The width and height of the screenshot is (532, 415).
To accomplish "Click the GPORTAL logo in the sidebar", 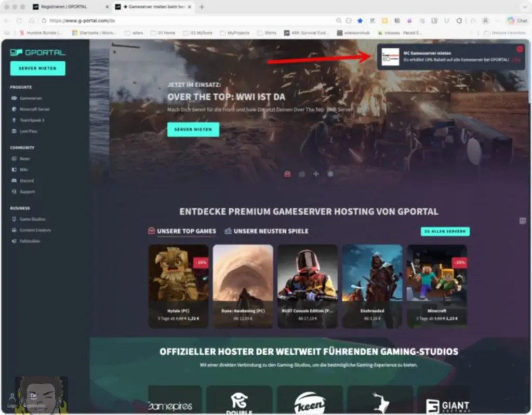I will pyautogui.click(x=37, y=52).
